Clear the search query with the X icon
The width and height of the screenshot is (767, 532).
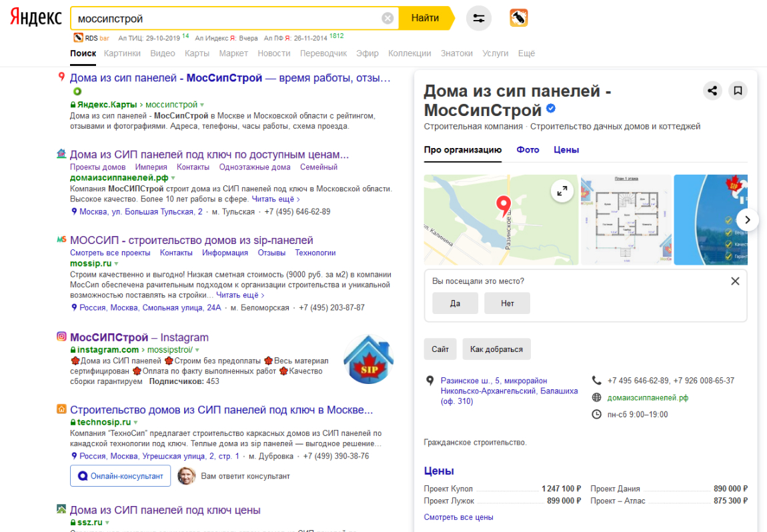point(388,19)
